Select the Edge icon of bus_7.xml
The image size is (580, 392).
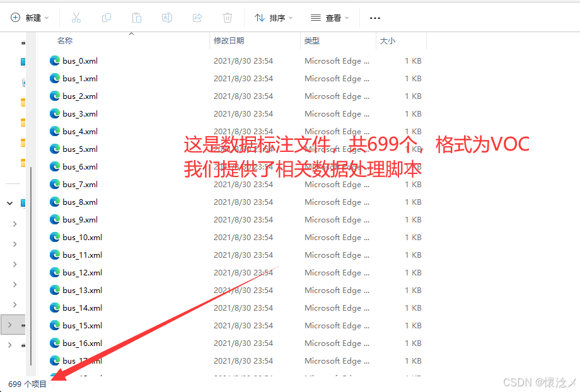click(x=55, y=184)
